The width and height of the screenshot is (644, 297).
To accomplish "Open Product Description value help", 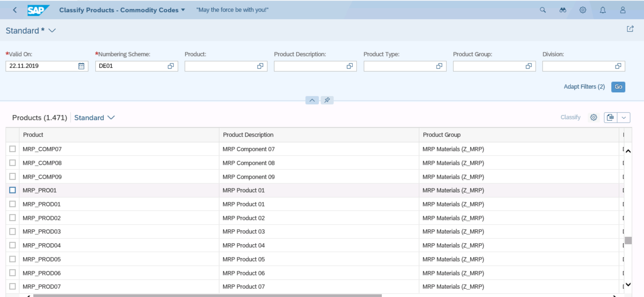I will point(350,66).
